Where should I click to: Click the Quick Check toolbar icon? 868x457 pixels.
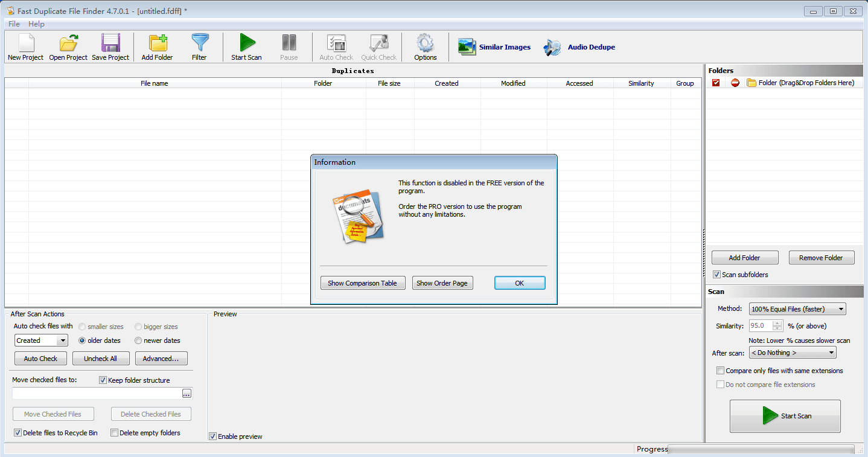pyautogui.click(x=379, y=47)
